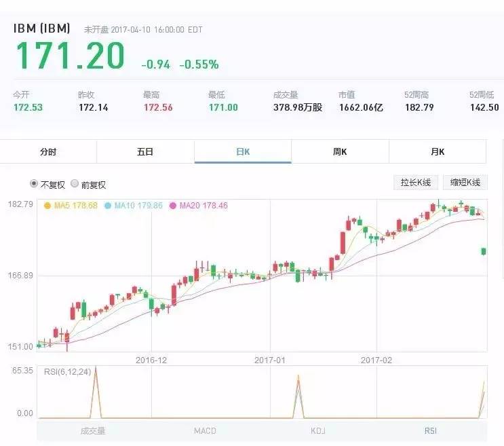This screenshot has width=504, height=446.
Task: Select the 不复权 radio button
Action: (x=34, y=183)
